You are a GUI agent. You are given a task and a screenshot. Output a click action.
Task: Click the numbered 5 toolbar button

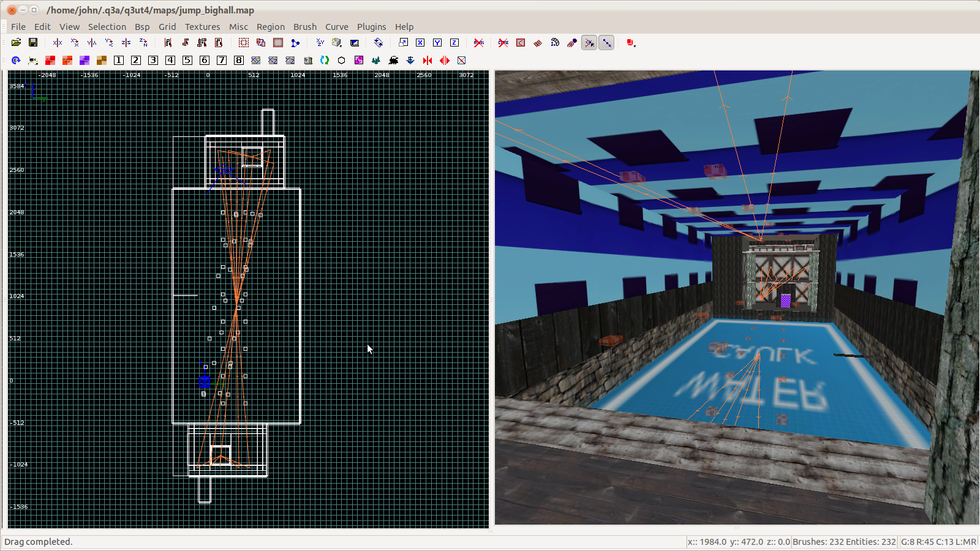[187, 61]
